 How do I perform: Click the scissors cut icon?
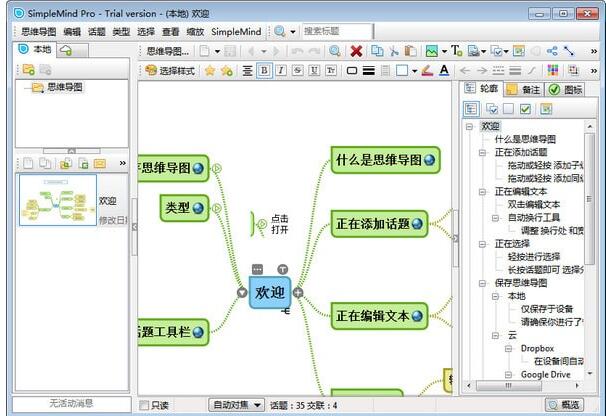click(x=394, y=51)
